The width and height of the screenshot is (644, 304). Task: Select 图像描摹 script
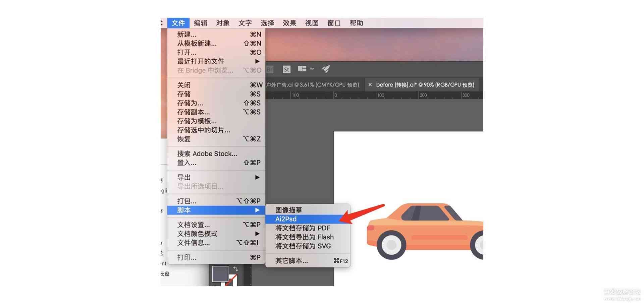308,210
